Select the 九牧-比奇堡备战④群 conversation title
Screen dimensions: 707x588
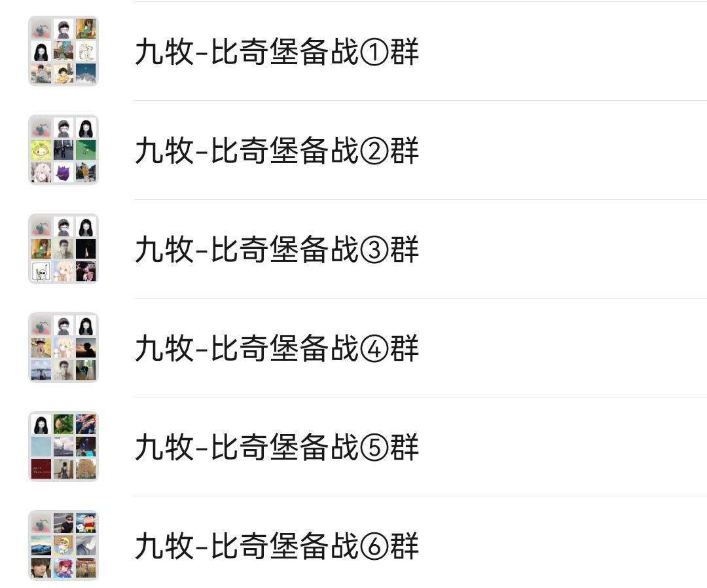coord(277,348)
